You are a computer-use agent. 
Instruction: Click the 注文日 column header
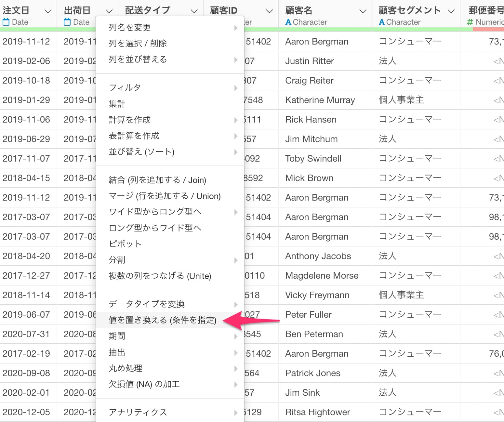click(16, 11)
